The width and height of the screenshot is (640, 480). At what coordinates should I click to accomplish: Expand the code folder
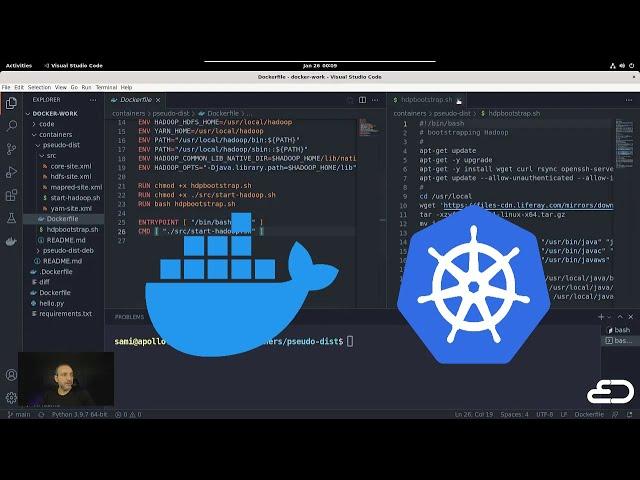(47, 124)
